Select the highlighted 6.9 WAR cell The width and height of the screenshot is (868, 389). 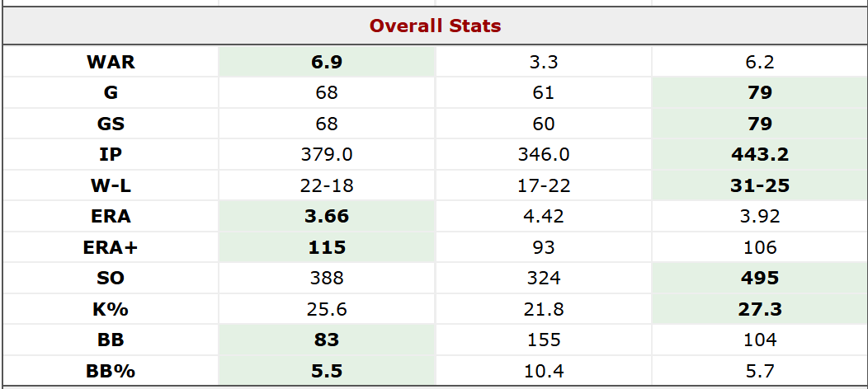pyautogui.click(x=327, y=62)
